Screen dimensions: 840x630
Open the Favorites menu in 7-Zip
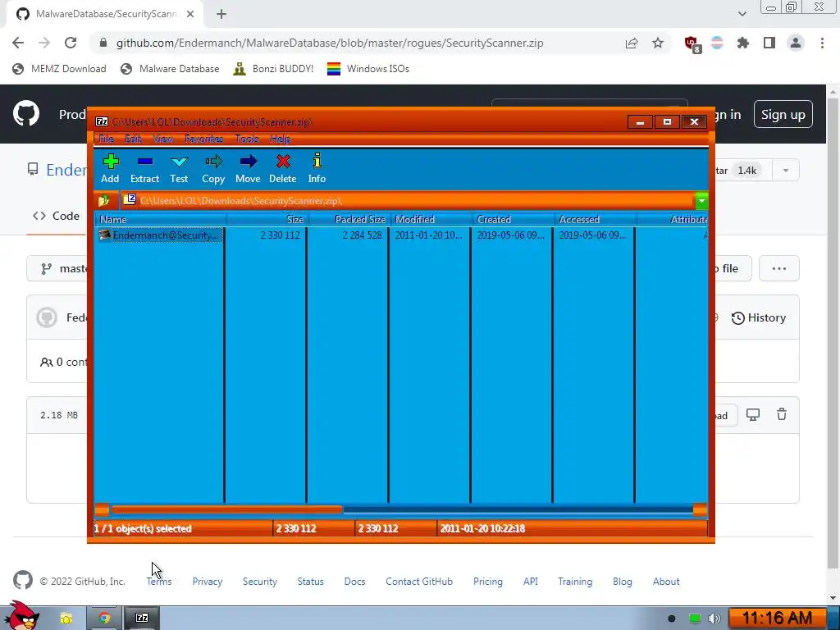(204, 139)
